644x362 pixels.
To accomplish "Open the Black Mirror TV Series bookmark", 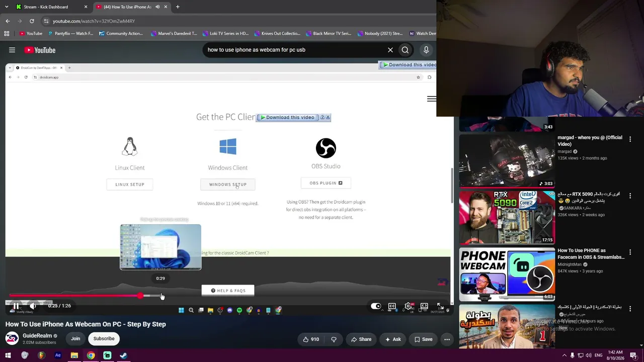I will [x=329, y=34].
